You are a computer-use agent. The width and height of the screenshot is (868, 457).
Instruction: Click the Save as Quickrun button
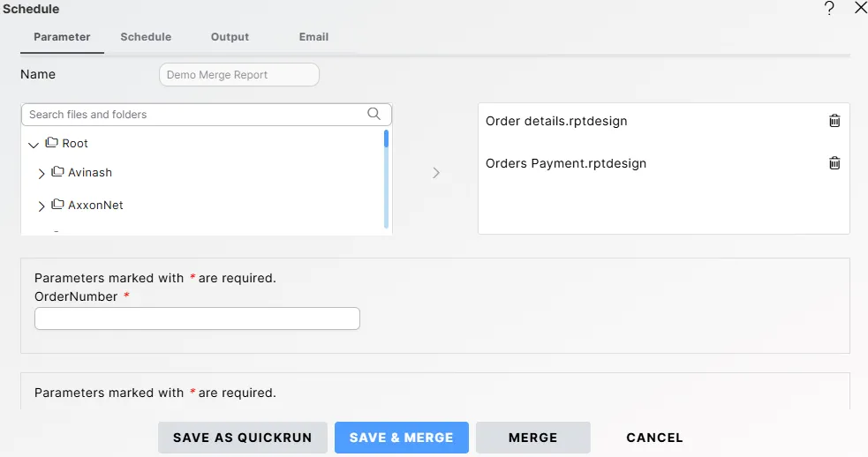coord(242,438)
